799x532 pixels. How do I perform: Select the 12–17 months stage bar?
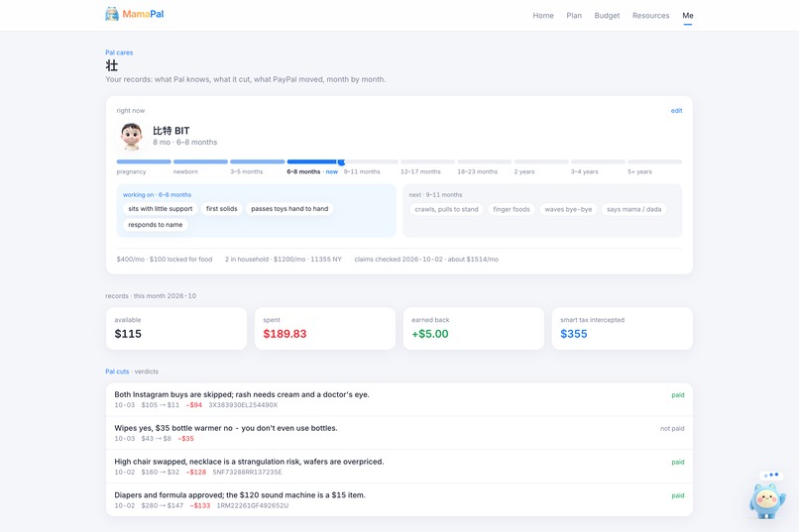click(427, 161)
